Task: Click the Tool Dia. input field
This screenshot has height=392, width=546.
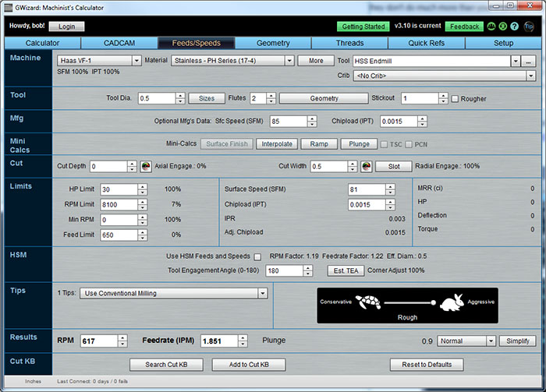Action: (x=157, y=98)
